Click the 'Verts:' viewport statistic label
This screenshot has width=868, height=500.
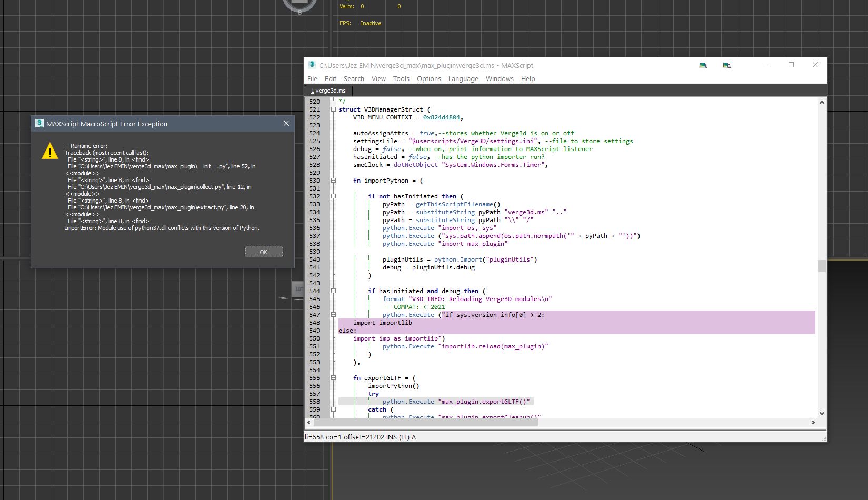coord(346,6)
